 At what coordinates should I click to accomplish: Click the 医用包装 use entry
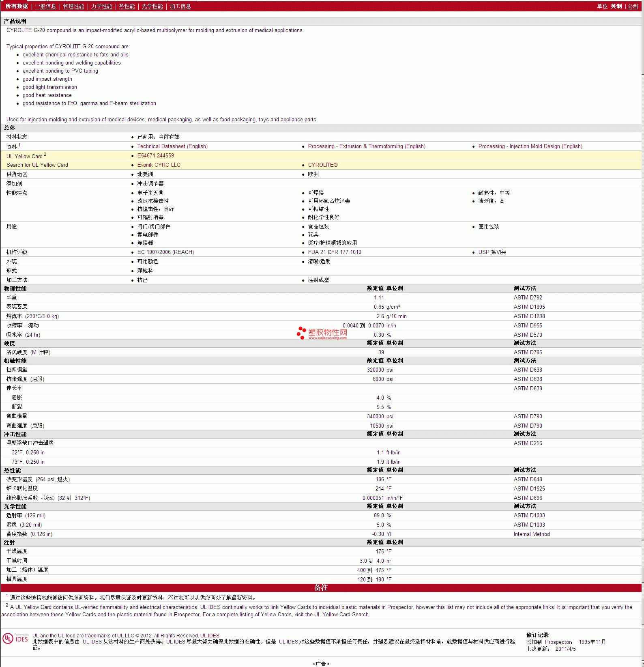489,227
